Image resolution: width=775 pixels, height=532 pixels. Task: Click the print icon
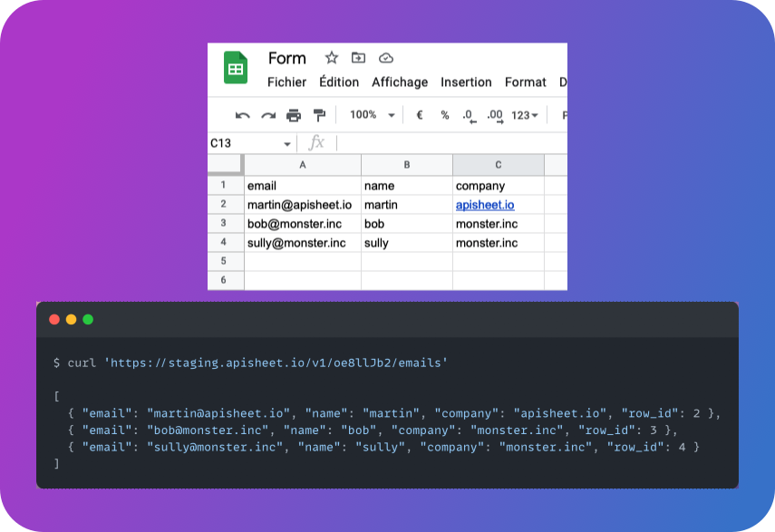tap(294, 116)
